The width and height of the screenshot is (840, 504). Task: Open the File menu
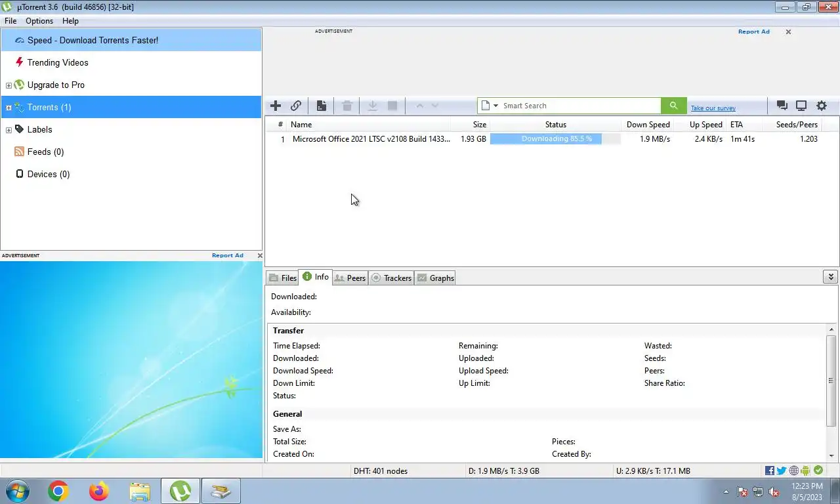click(x=10, y=21)
